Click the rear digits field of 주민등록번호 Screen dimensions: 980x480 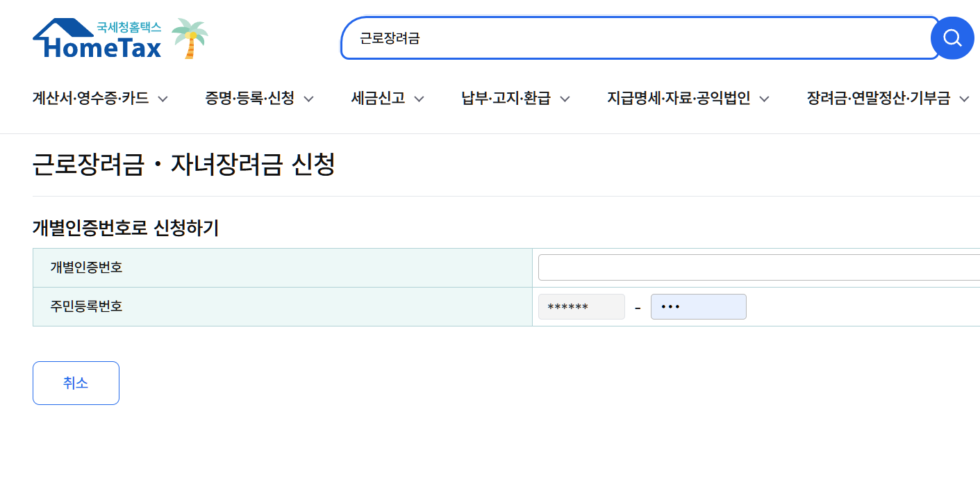pyautogui.click(x=698, y=306)
